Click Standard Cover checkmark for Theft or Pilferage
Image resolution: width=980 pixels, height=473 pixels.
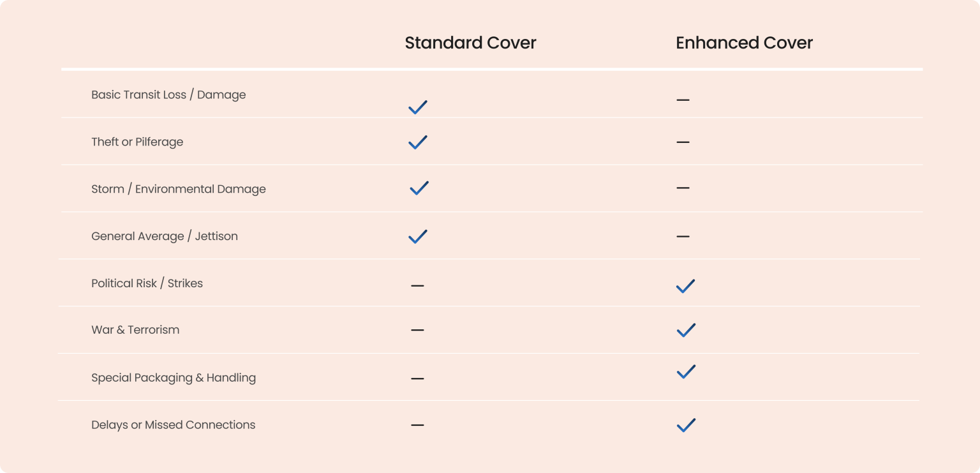tap(418, 142)
